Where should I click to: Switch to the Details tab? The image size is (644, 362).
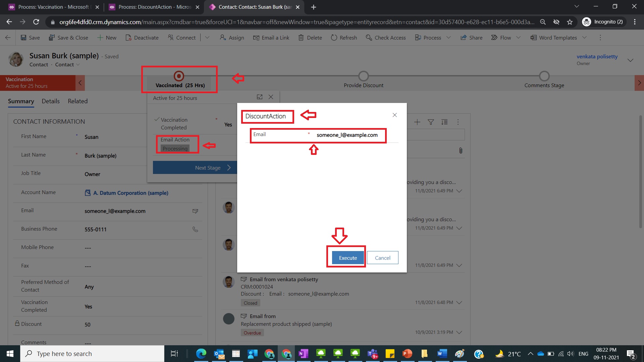(51, 101)
